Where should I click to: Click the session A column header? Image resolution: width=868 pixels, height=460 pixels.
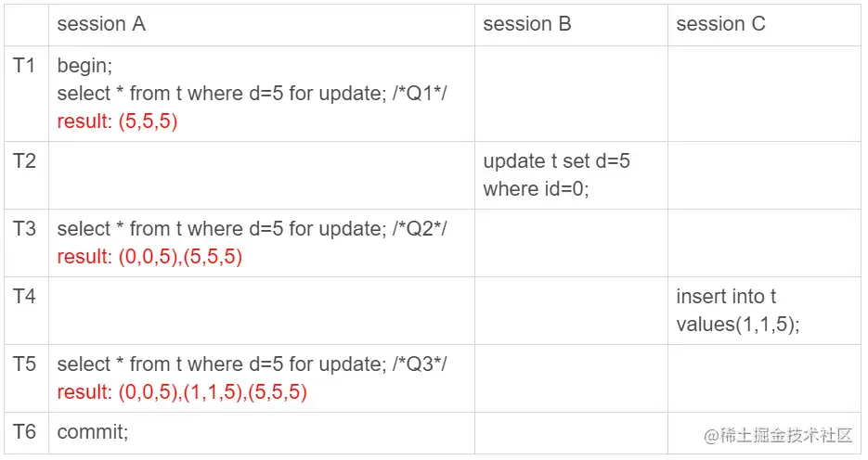tap(101, 24)
